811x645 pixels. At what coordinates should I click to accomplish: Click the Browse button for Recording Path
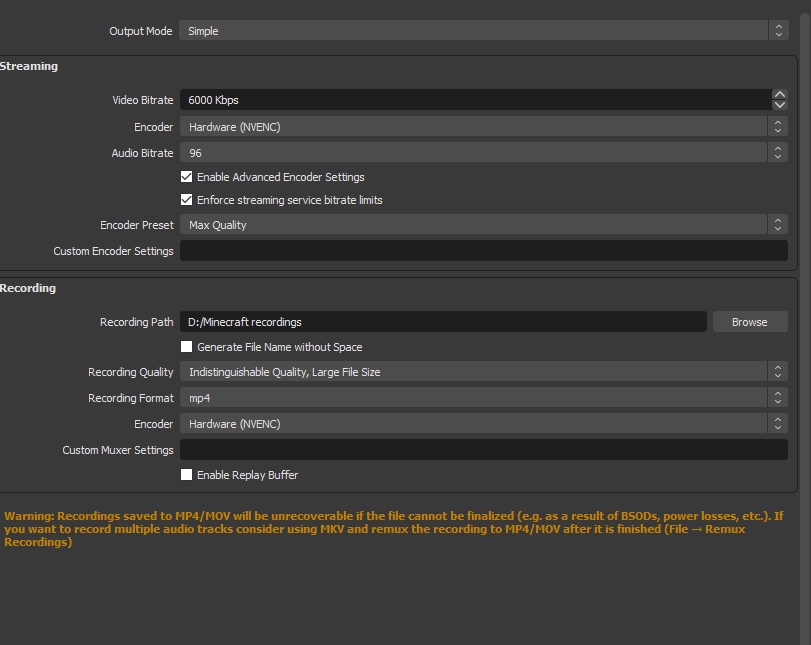[750, 321]
